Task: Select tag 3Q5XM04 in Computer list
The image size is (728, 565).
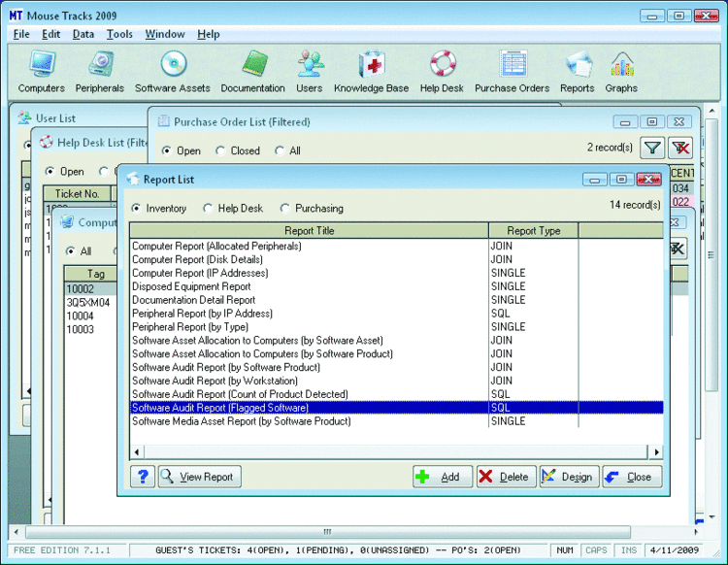Action: [x=88, y=303]
